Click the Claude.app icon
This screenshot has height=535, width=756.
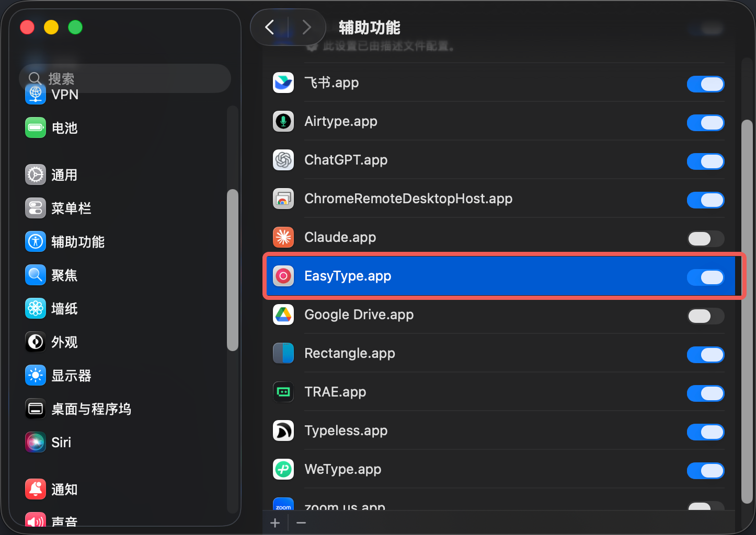[x=283, y=237]
